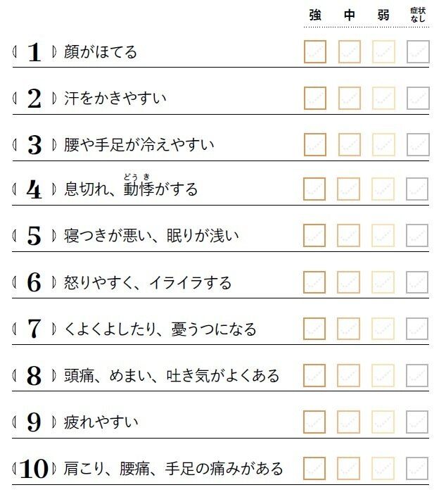Screen dimensions: 446x504
Task: Click the 強 column header
Action: pyautogui.click(x=315, y=15)
